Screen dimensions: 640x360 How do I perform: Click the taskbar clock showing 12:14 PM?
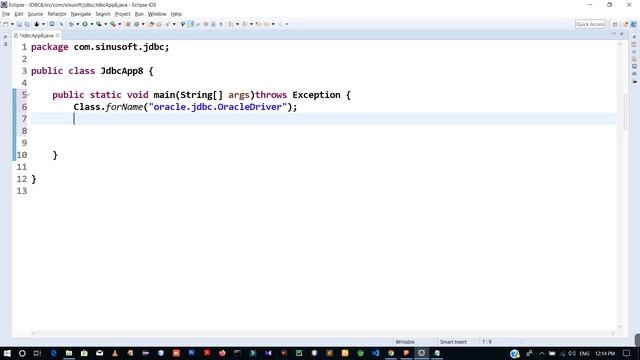605,353
